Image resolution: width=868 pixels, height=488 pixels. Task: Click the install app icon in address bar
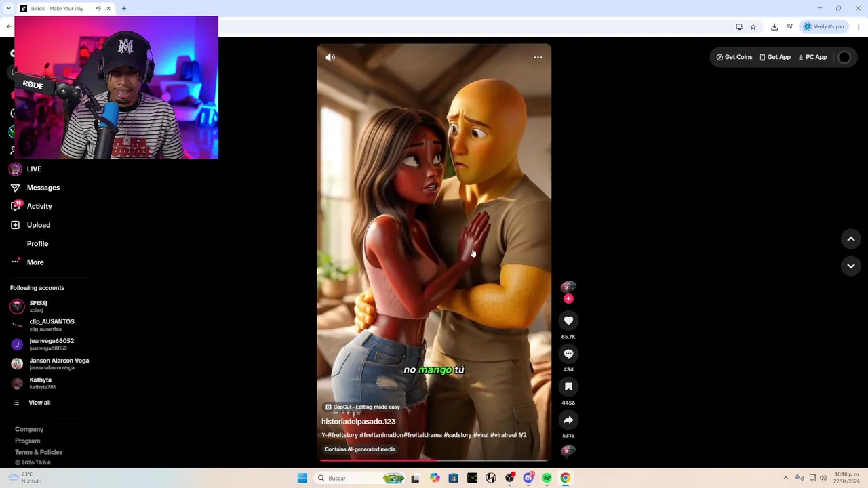739,26
